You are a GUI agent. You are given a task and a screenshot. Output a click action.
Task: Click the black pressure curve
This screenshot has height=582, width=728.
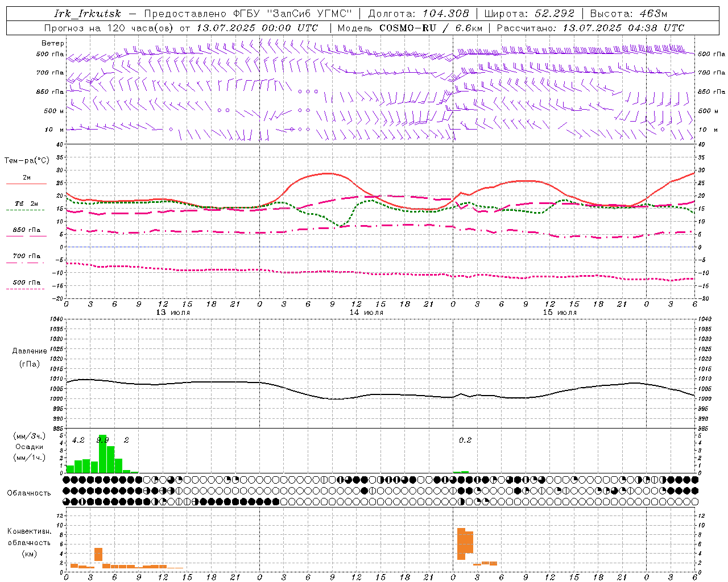(x=380, y=394)
